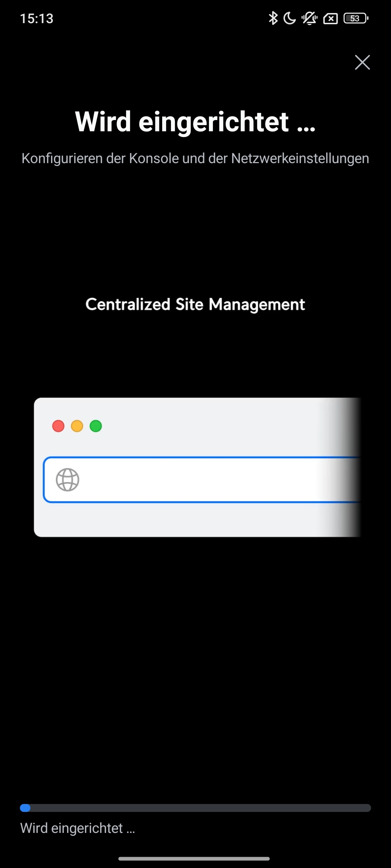Click the yellow window dot
This screenshot has height=868, width=391.
pos(77,426)
